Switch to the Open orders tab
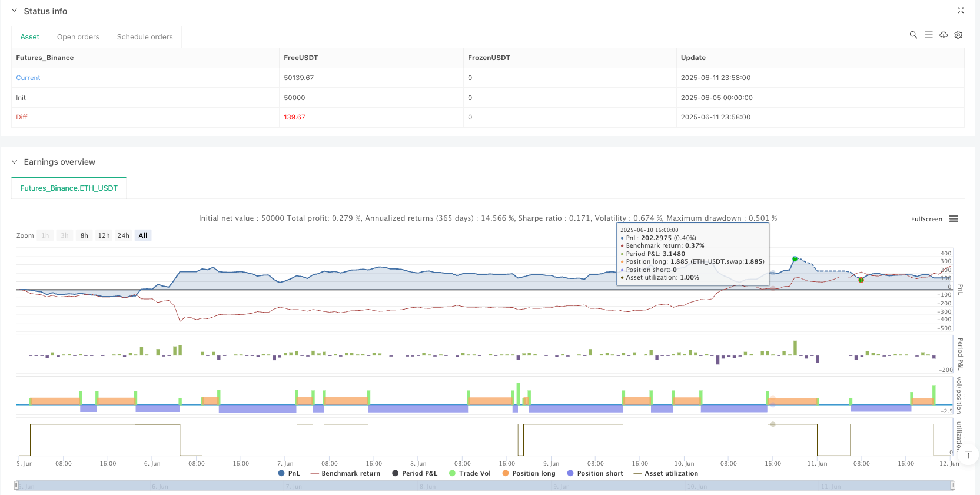 (x=78, y=37)
